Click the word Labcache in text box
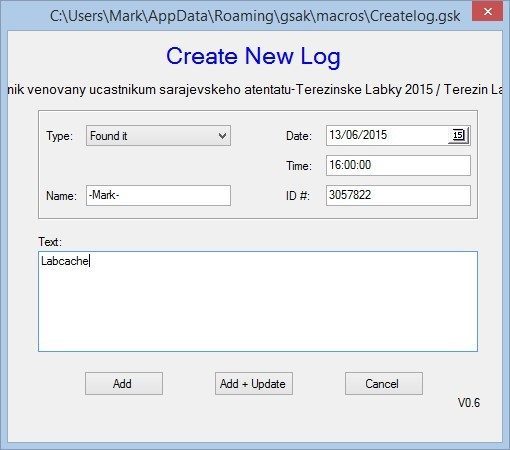Screen dimensions: 510x450 (65, 261)
